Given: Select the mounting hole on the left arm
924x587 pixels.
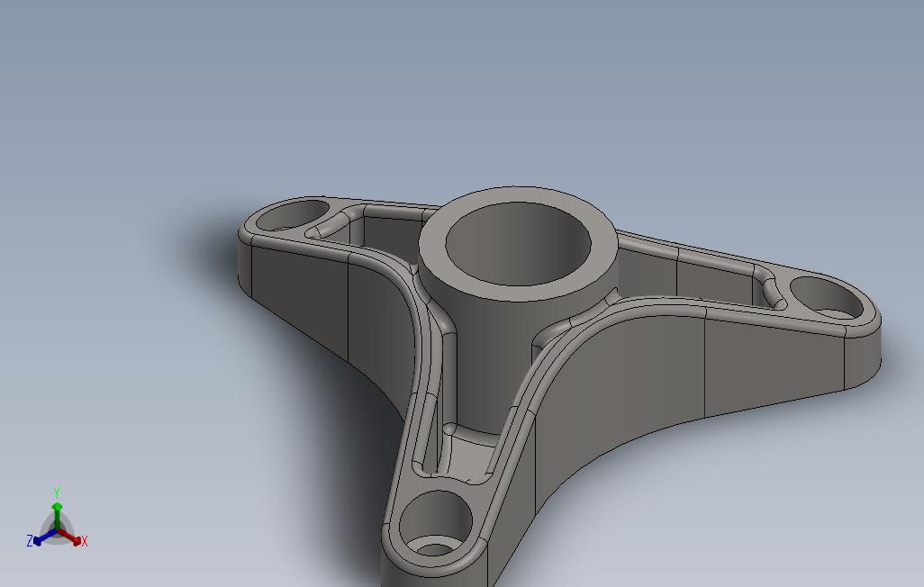Looking at the screenshot, I should click(293, 216).
